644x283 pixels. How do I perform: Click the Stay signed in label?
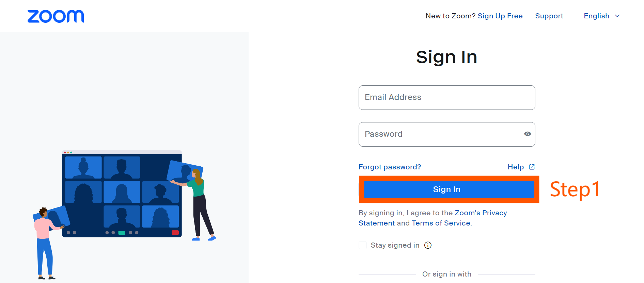[395, 245]
